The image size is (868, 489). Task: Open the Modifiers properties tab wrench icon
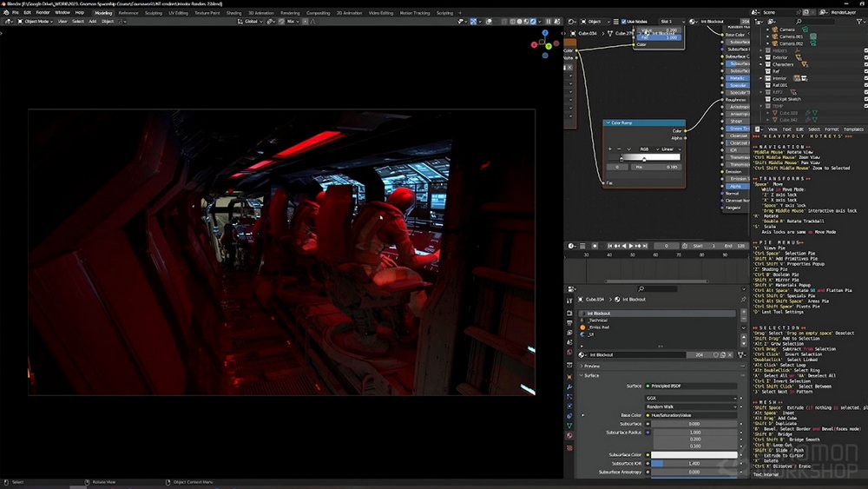click(569, 387)
